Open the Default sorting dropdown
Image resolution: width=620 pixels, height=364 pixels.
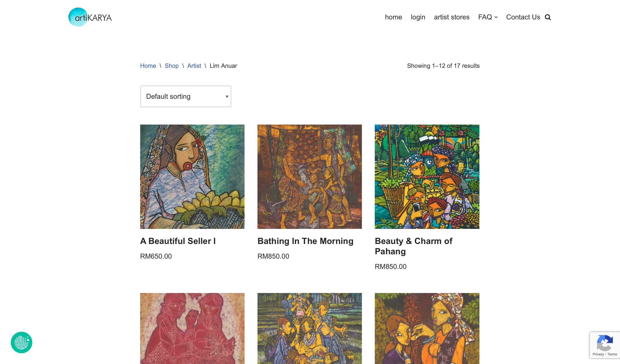coord(186,96)
